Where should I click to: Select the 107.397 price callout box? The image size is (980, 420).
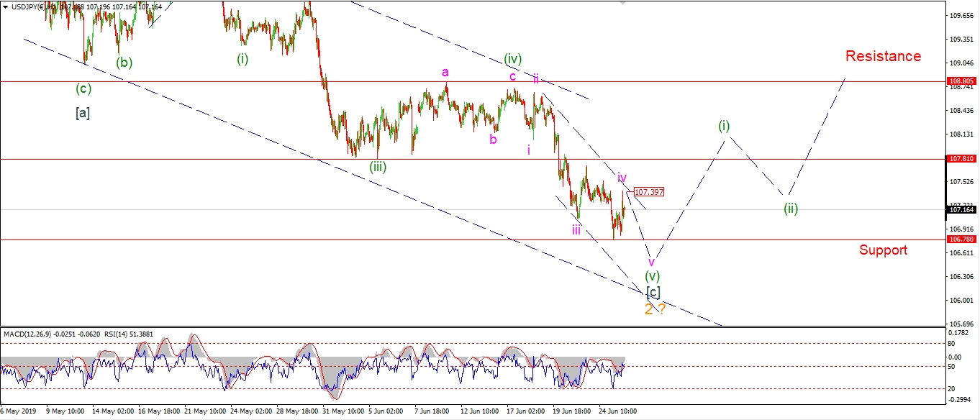pyautogui.click(x=649, y=192)
